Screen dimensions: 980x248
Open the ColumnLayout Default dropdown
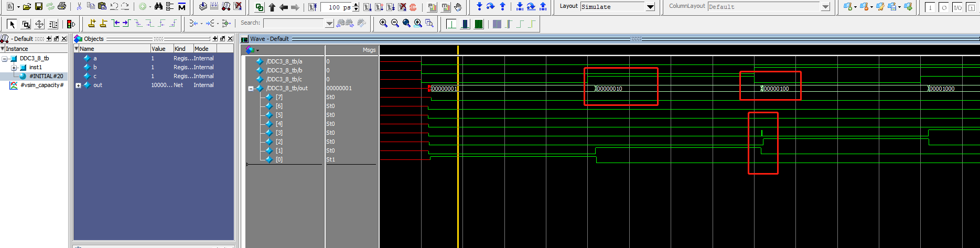point(825,7)
